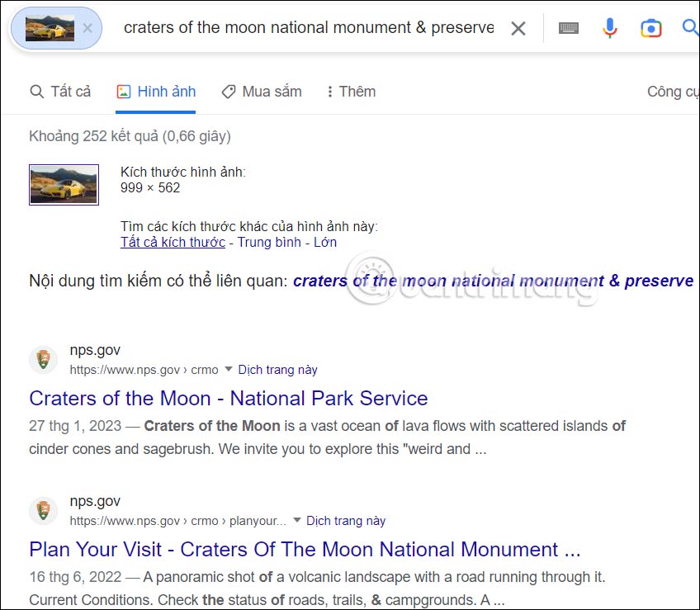The image size is (700, 610).
Task: Open Google Lens via the camera icon
Action: coord(651,27)
